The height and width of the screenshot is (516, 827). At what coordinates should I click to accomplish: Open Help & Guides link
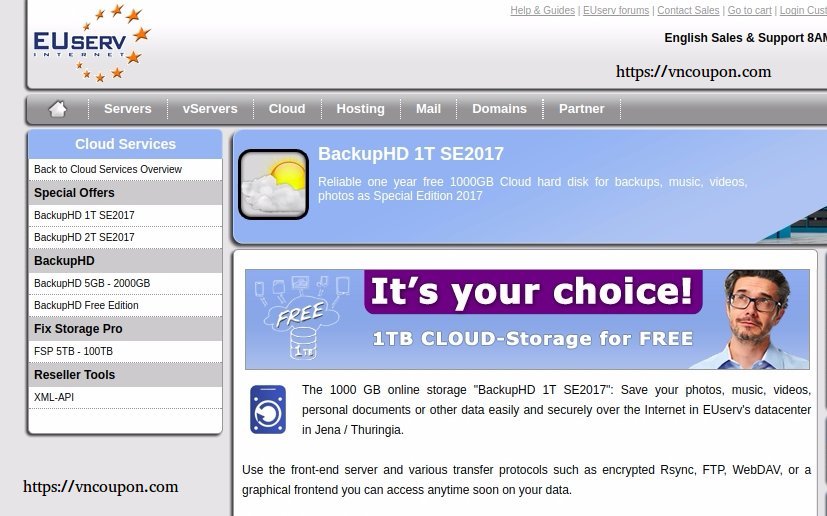click(542, 10)
